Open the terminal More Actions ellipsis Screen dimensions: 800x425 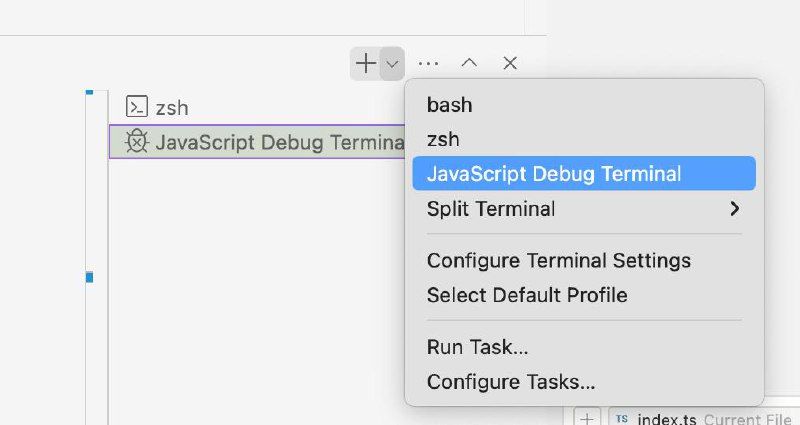(x=429, y=63)
